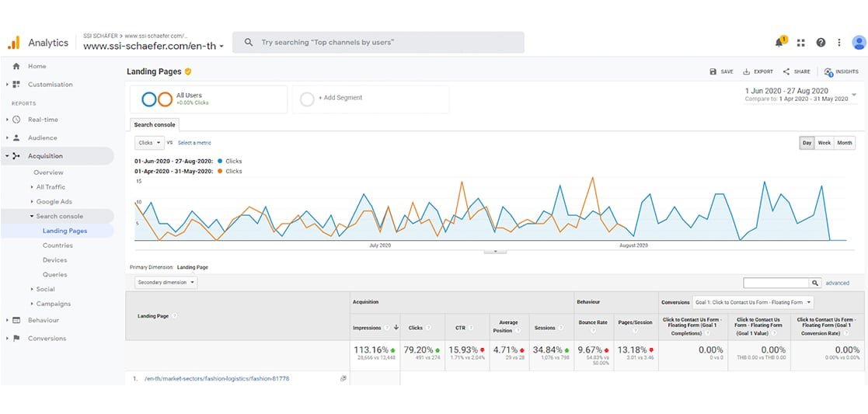The height and width of the screenshot is (414, 868).
Task: Open the Queries report
Action: pyautogui.click(x=55, y=274)
